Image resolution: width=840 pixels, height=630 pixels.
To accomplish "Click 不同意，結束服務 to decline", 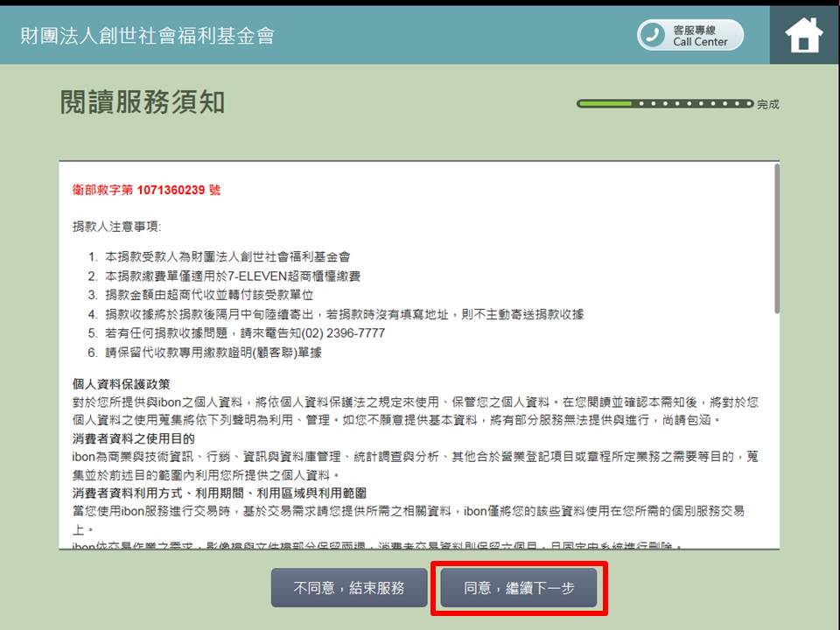I will coord(349,588).
